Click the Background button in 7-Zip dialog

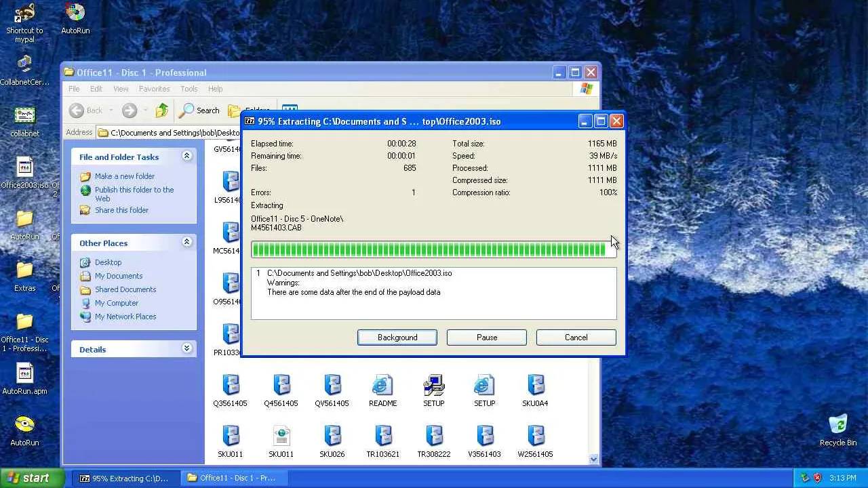pyautogui.click(x=397, y=338)
